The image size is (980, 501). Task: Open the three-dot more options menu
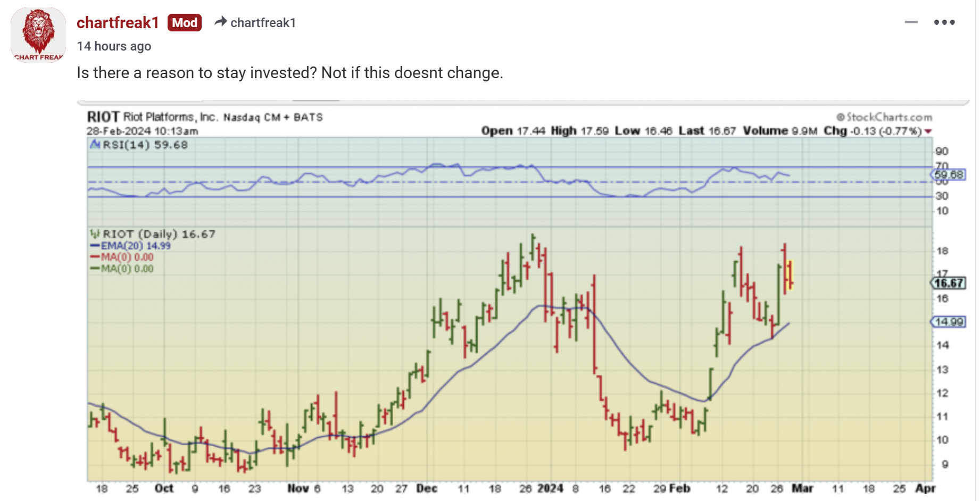coord(944,22)
